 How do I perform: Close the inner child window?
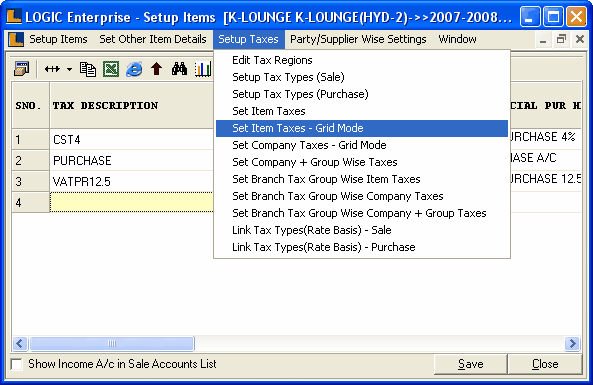pyautogui.click(x=580, y=39)
